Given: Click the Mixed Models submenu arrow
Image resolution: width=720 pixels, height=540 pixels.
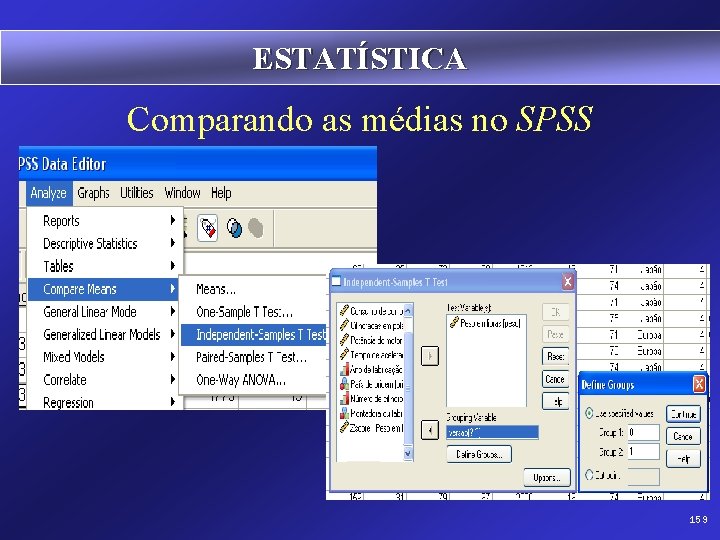Looking at the screenshot, I should (173, 356).
